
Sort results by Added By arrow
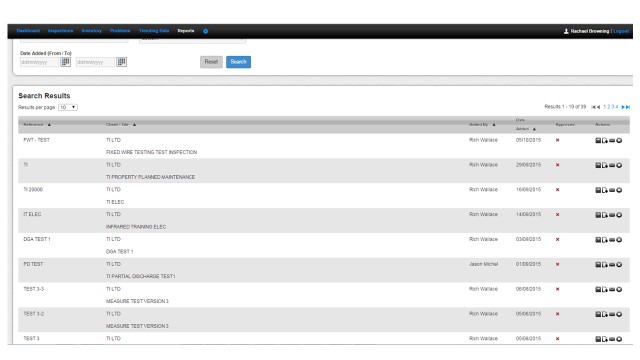click(x=494, y=124)
